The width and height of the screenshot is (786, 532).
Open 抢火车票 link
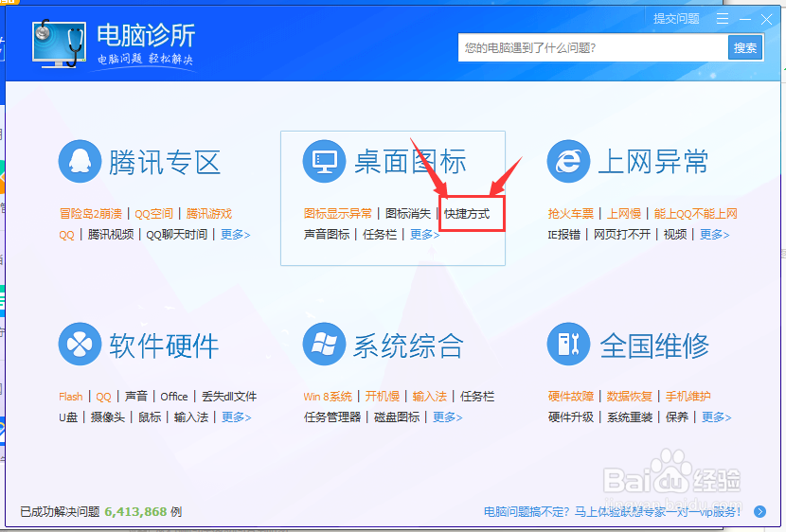point(570,214)
